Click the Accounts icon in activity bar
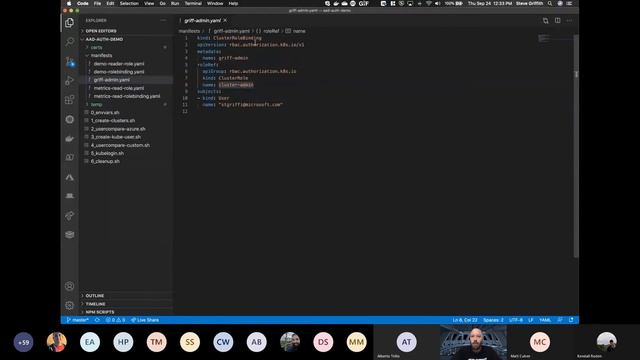 (69, 286)
